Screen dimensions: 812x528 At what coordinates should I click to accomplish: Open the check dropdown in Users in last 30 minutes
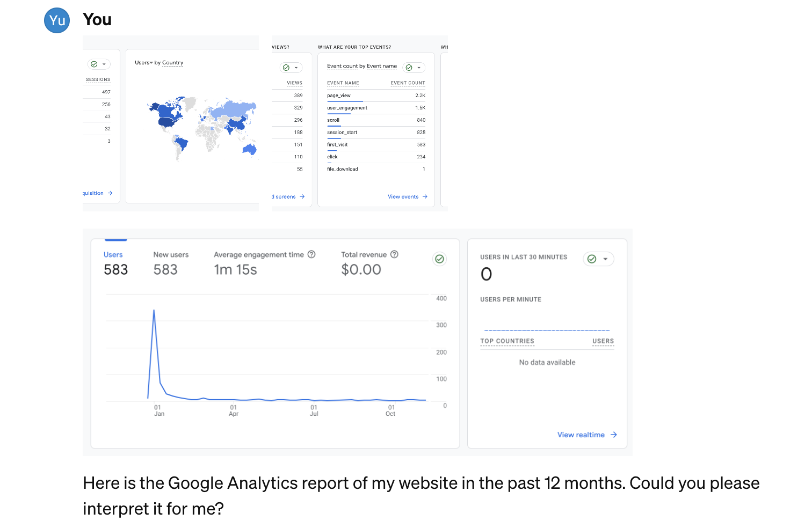coord(598,259)
